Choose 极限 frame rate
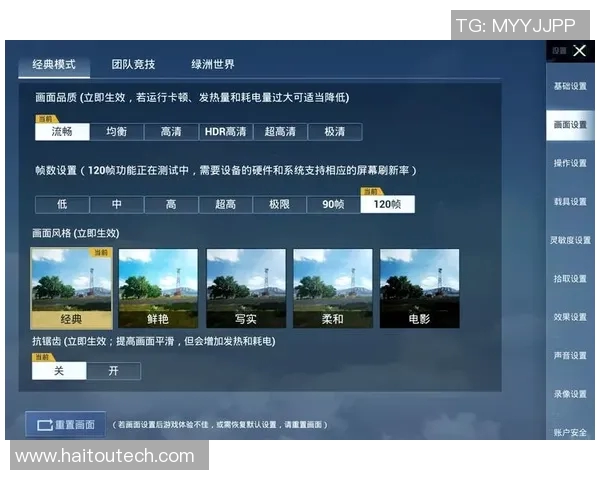600x480 pixels. [x=279, y=204]
